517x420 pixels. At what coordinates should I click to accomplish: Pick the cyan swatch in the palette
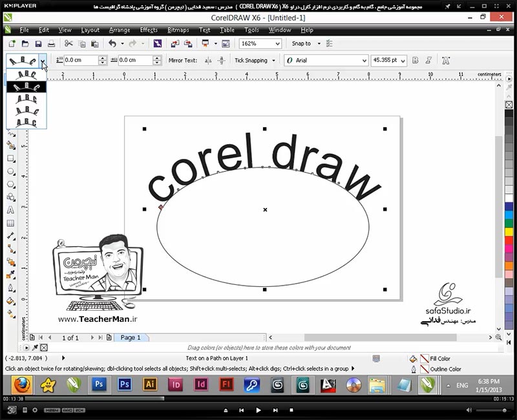(509, 215)
